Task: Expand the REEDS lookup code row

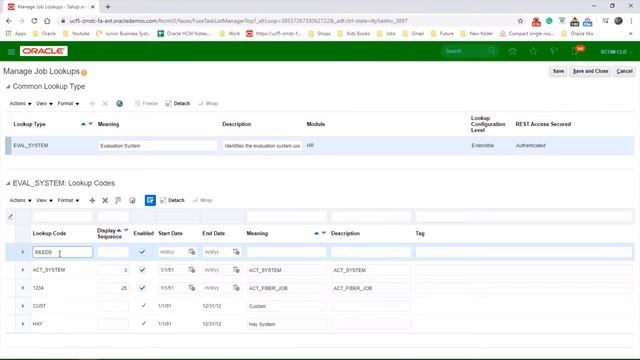Action: click(x=23, y=252)
